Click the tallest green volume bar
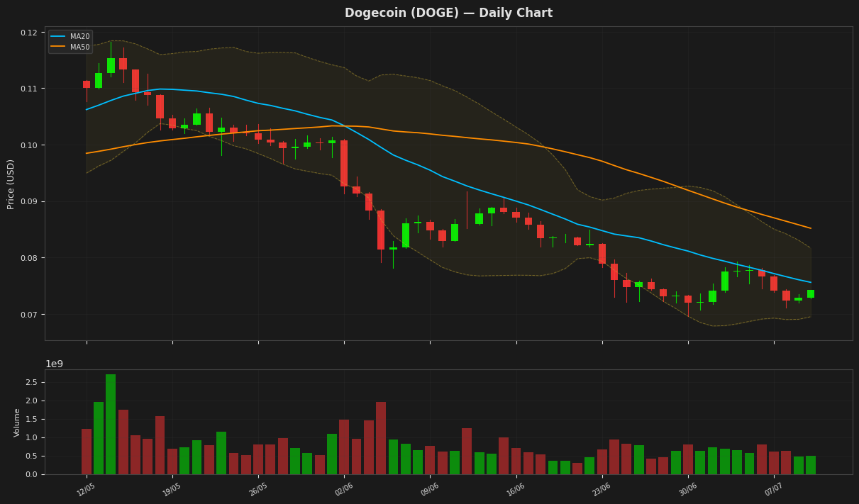The image size is (859, 504). (x=111, y=424)
